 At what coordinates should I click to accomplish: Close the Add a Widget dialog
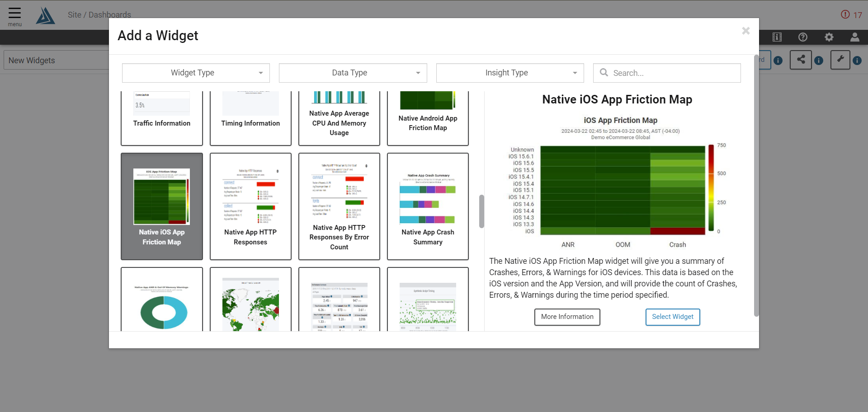pos(745,31)
